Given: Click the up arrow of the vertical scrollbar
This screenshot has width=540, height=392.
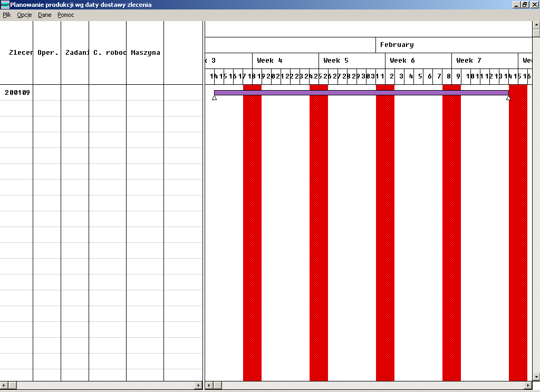Looking at the screenshot, I should coord(536,25).
